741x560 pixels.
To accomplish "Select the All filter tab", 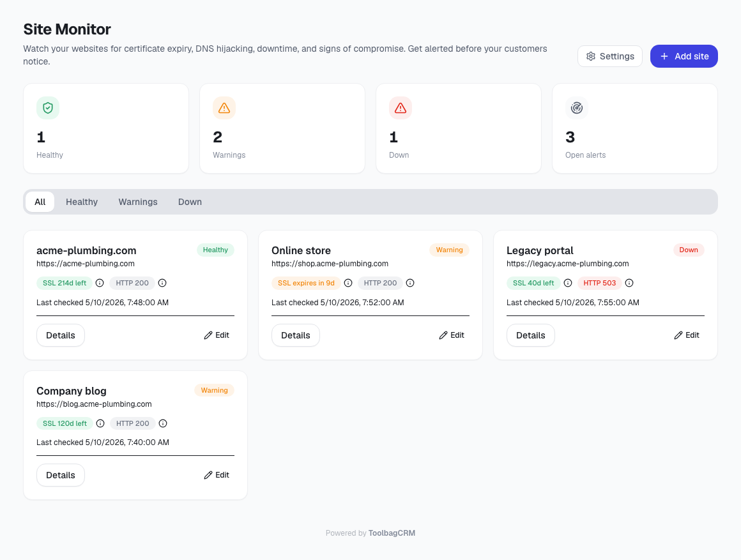I will (40, 202).
